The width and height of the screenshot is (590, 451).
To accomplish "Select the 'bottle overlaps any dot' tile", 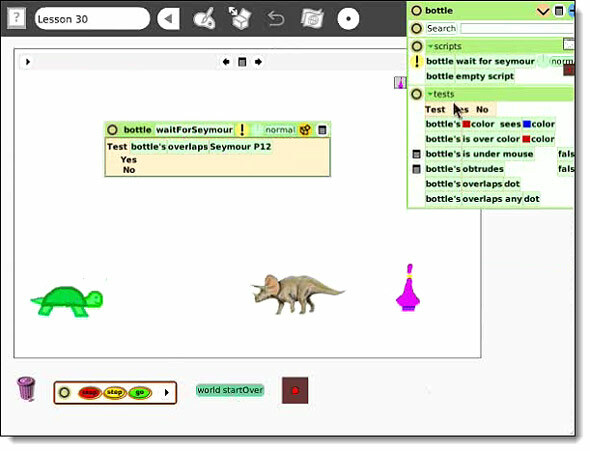I will pos(482,199).
